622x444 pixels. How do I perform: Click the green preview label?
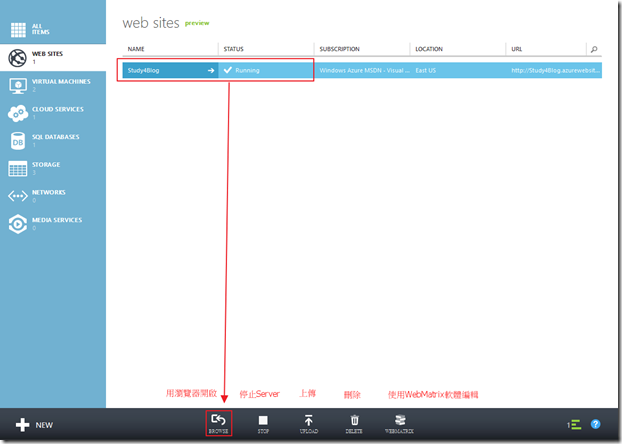point(197,23)
